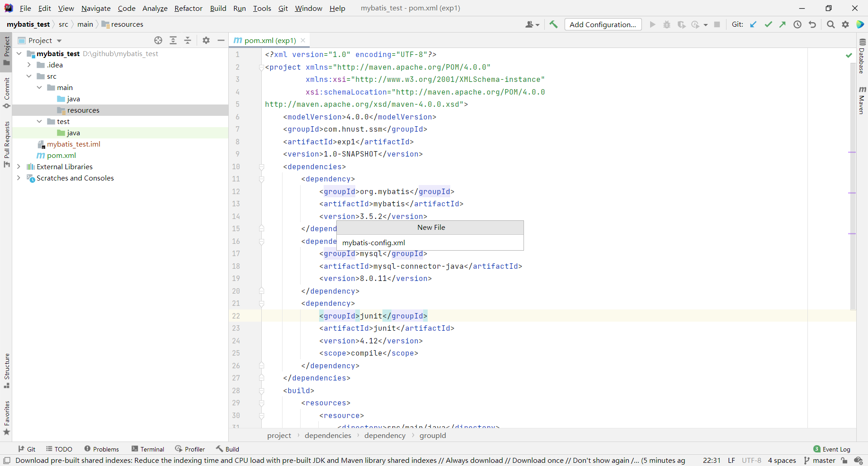This screenshot has width=868, height=466.
Task: Open the Terminal tool window
Action: 148,449
